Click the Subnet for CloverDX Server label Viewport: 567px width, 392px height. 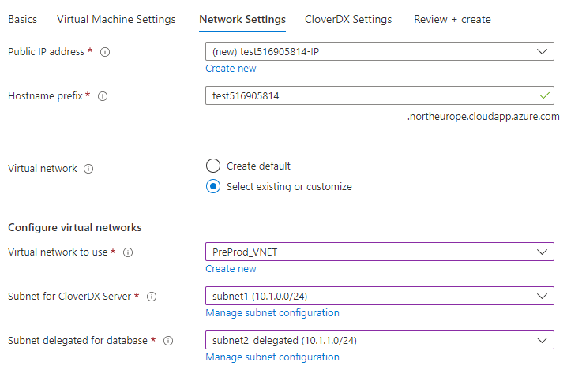click(x=69, y=297)
